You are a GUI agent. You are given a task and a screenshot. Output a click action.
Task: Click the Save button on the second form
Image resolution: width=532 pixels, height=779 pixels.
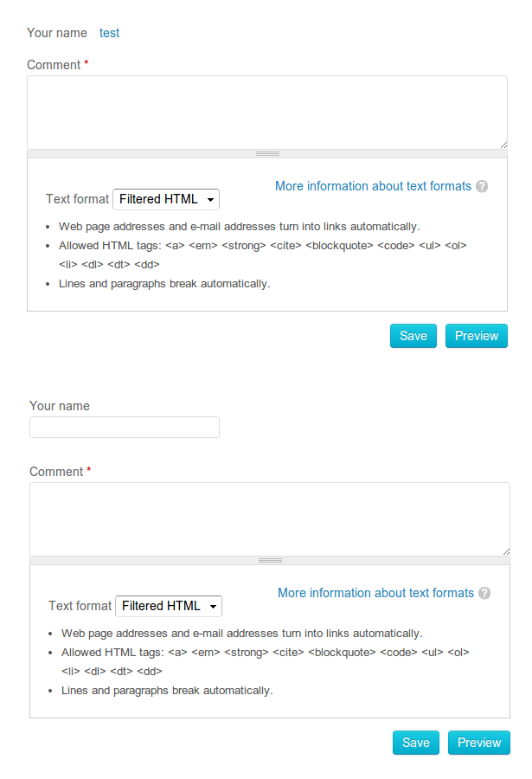415,743
